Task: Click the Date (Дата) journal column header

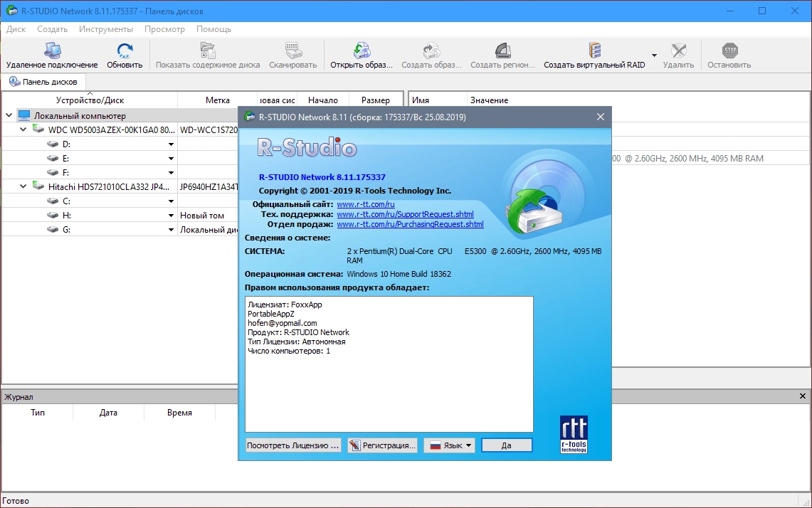Action: pos(108,413)
